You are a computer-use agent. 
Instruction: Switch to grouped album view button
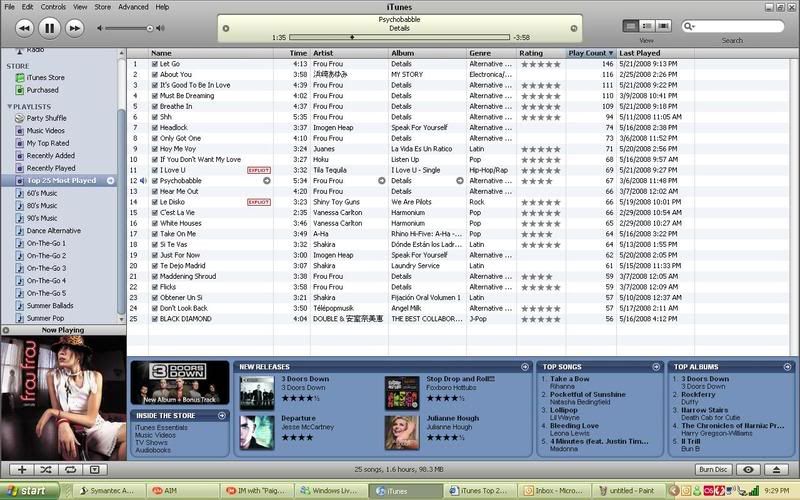coord(647,26)
